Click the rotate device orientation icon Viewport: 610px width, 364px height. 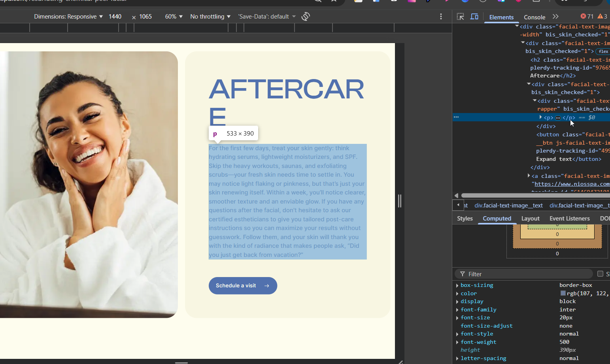(306, 17)
